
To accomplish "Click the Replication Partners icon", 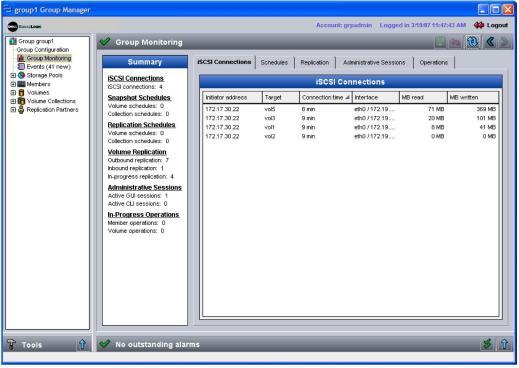I will [x=21, y=110].
